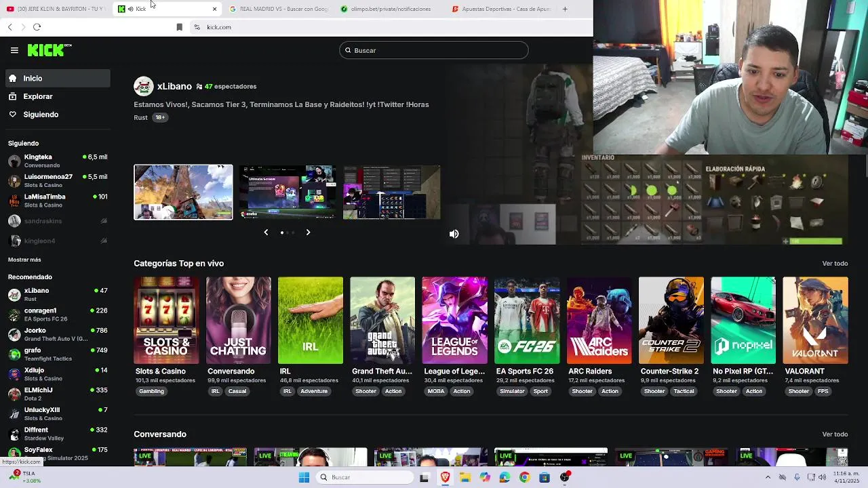Screen dimensions: 868x488
Task: Open conragen1 recommended channel
Action: click(x=58, y=314)
